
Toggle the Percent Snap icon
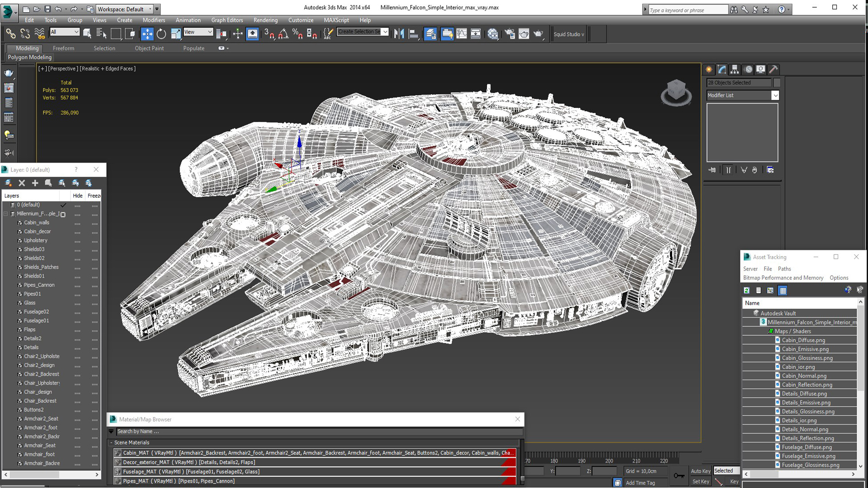tap(297, 34)
